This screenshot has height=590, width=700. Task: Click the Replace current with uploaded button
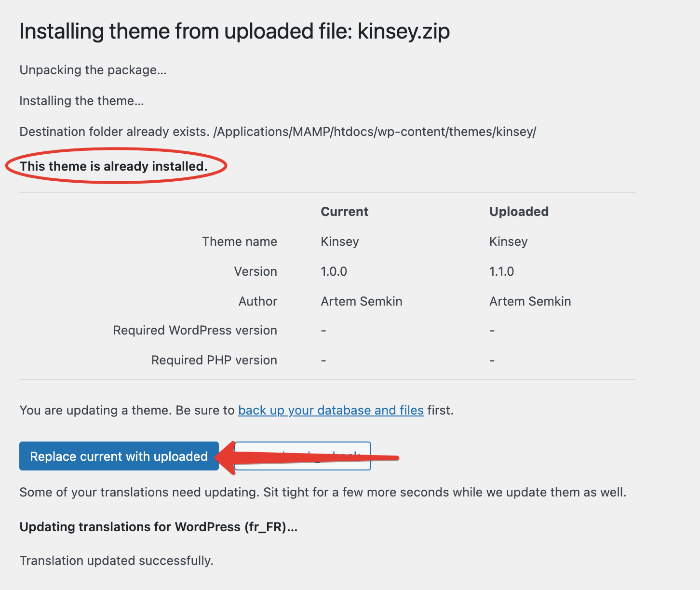(119, 456)
